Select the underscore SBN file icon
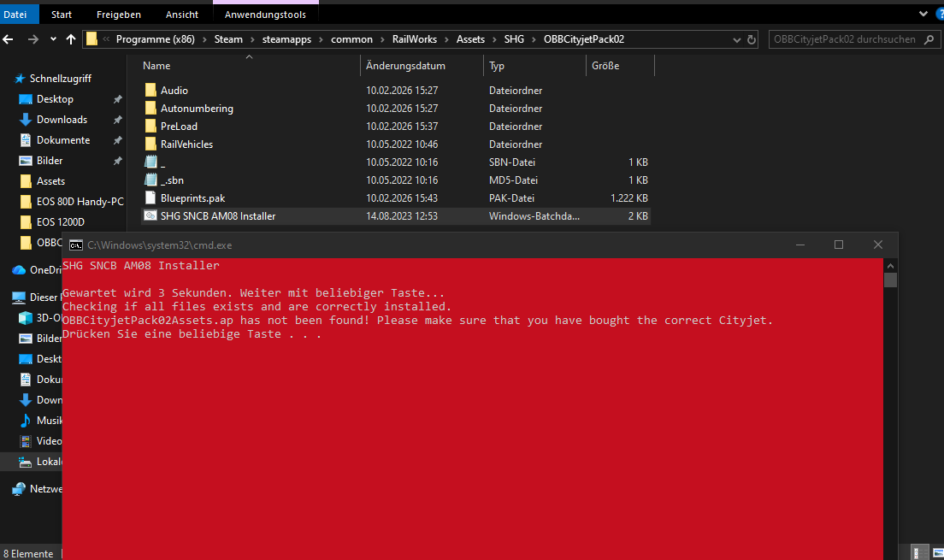 pyautogui.click(x=150, y=162)
